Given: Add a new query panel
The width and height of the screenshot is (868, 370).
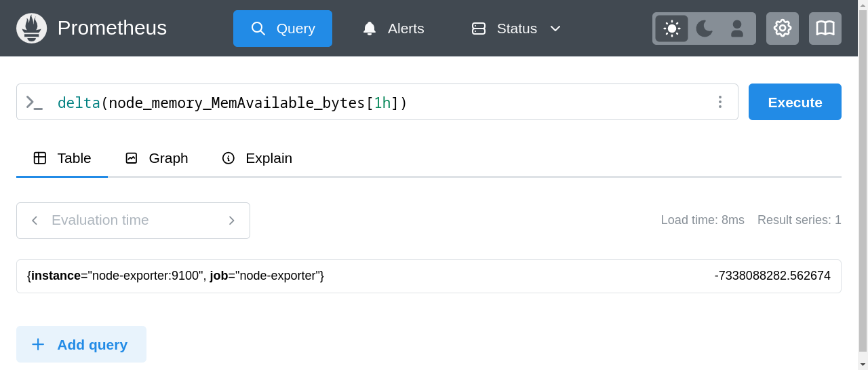Looking at the screenshot, I should [x=81, y=344].
